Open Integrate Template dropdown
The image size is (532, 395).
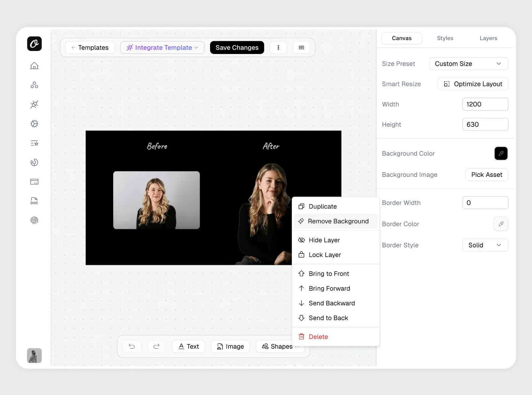click(x=162, y=48)
